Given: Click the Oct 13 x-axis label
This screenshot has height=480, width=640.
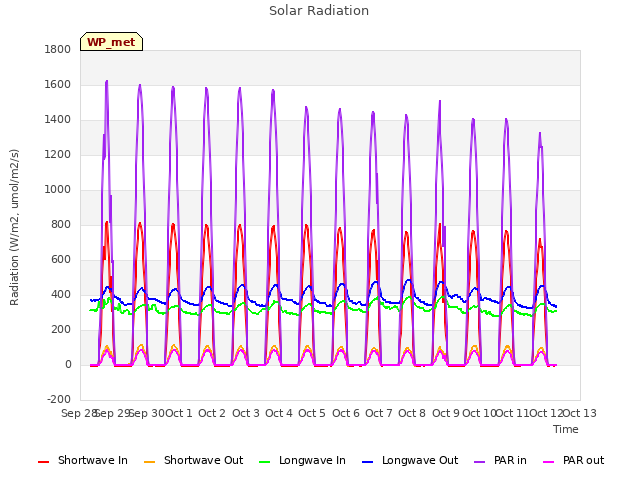Looking at the screenshot, I should (x=580, y=413).
